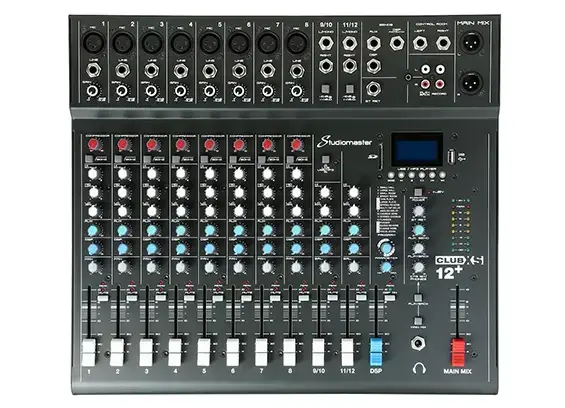The width and height of the screenshot is (565, 408).
Task: Click the DSP program selector knob
Action: [x=386, y=248]
